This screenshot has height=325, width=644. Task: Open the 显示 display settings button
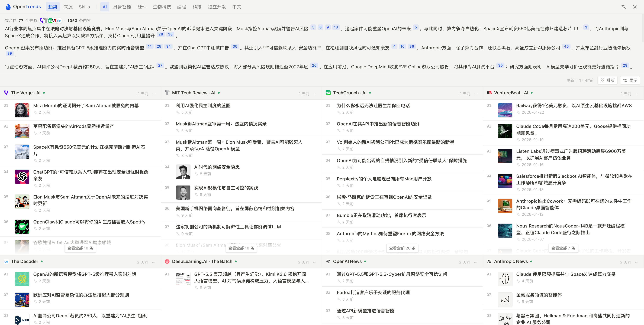click(630, 80)
